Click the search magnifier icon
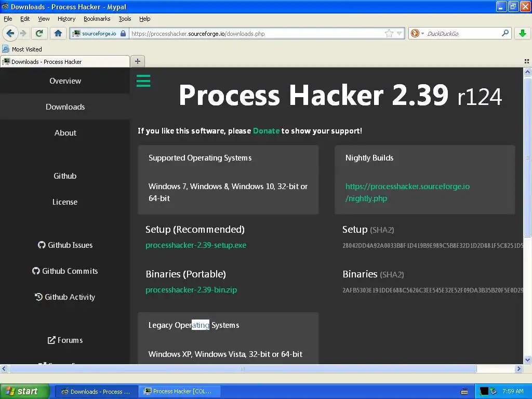 click(x=505, y=33)
